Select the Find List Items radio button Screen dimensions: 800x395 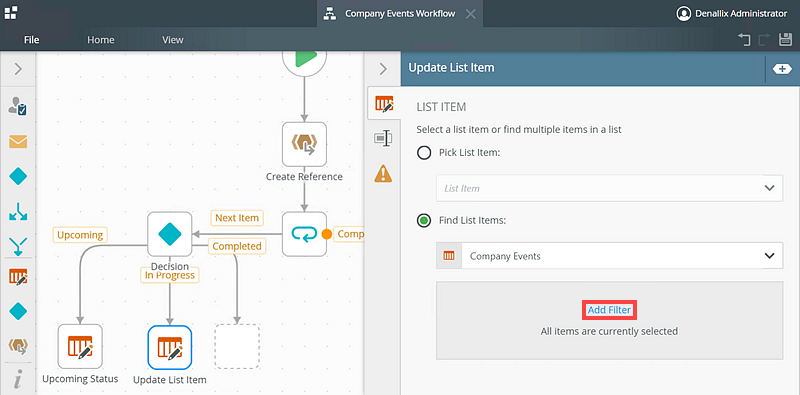tap(424, 221)
